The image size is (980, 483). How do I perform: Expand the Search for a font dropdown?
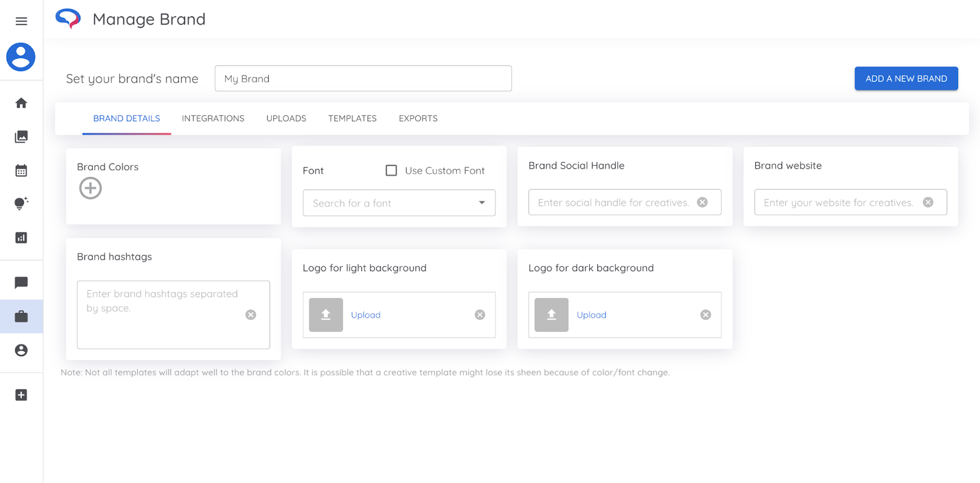coord(481,203)
